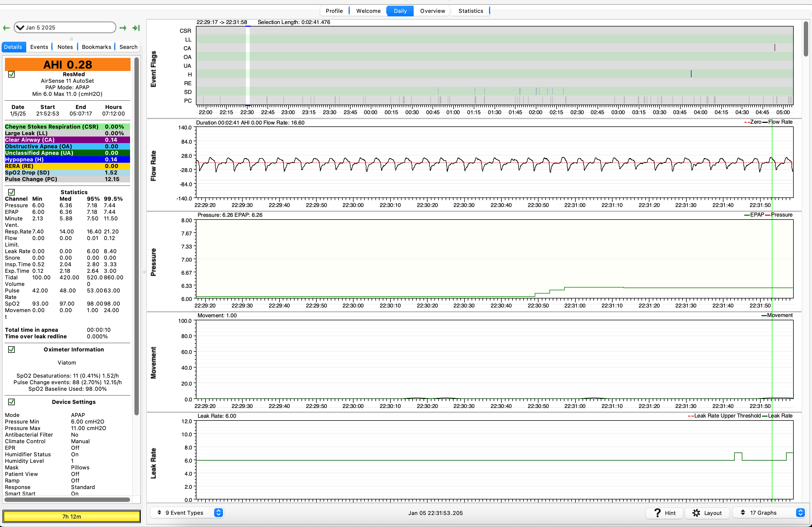
Task: Open the Search tab
Action: pyautogui.click(x=128, y=47)
